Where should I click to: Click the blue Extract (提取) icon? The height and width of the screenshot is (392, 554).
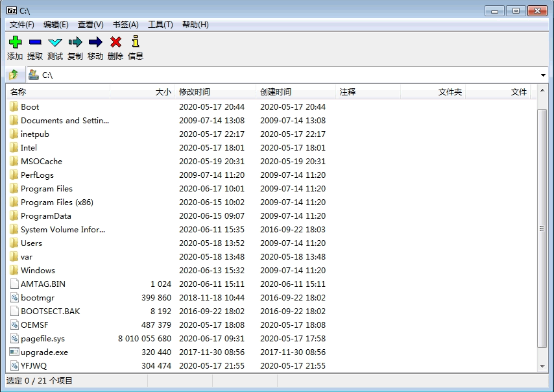point(35,43)
